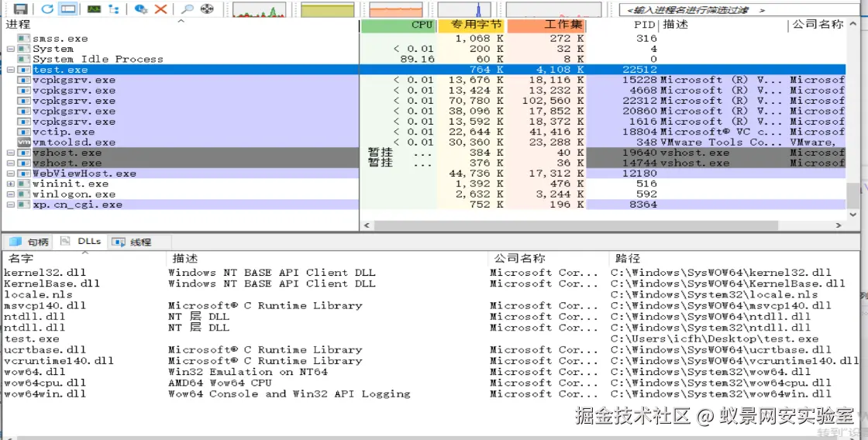Image resolution: width=868 pixels, height=440 pixels.
Task: Open the System Information graph icon
Action: coord(94,9)
